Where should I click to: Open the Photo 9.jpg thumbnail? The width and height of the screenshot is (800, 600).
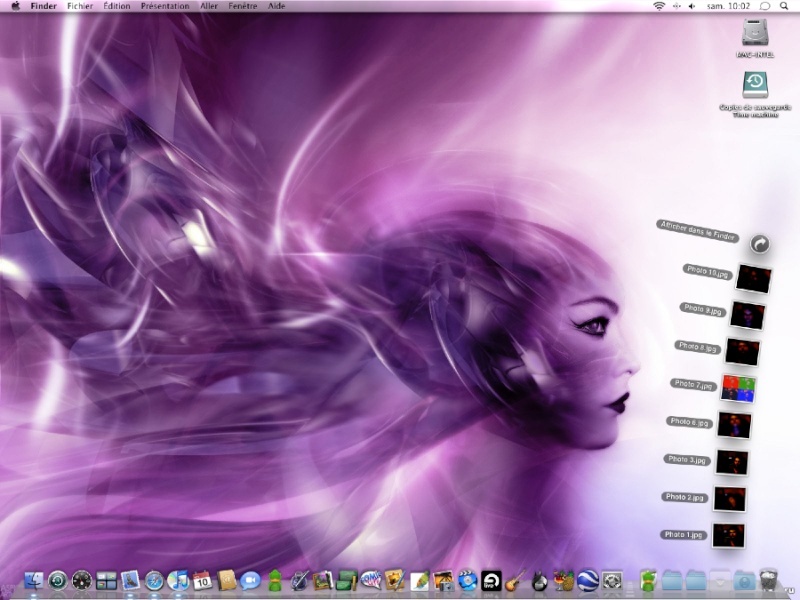[x=748, y=315]
